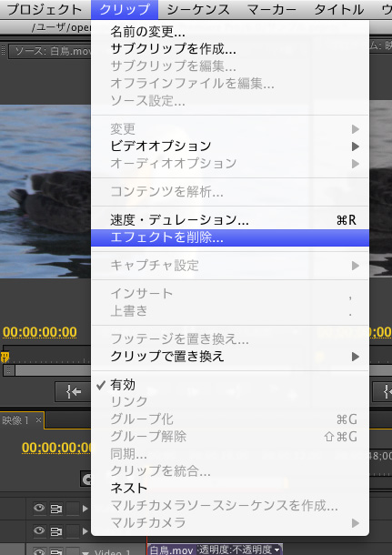Click 上書き menu entry

point(230,311)
